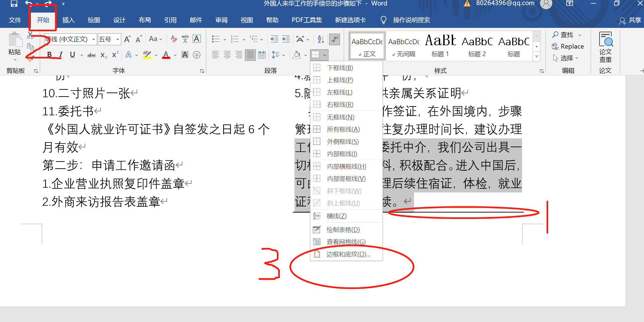Image resolution: width=644 pixels, height=322 pixels.
Task: Center align text
Action: [x=227, y=54]
